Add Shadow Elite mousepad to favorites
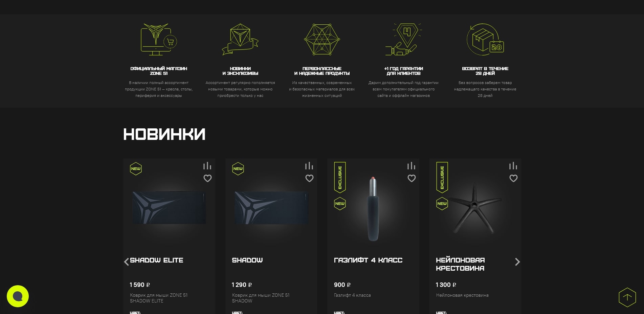The height and width of the screenshot is (314, 644). click(x=207, y=178)
